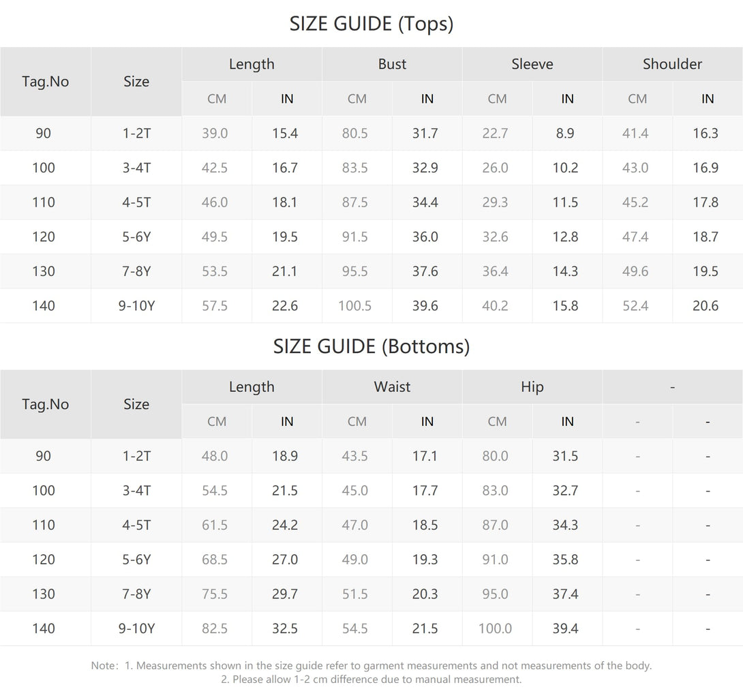The image size is (743, 700).
Task: Select the Shoulder column header
Action: coord(672,64)
